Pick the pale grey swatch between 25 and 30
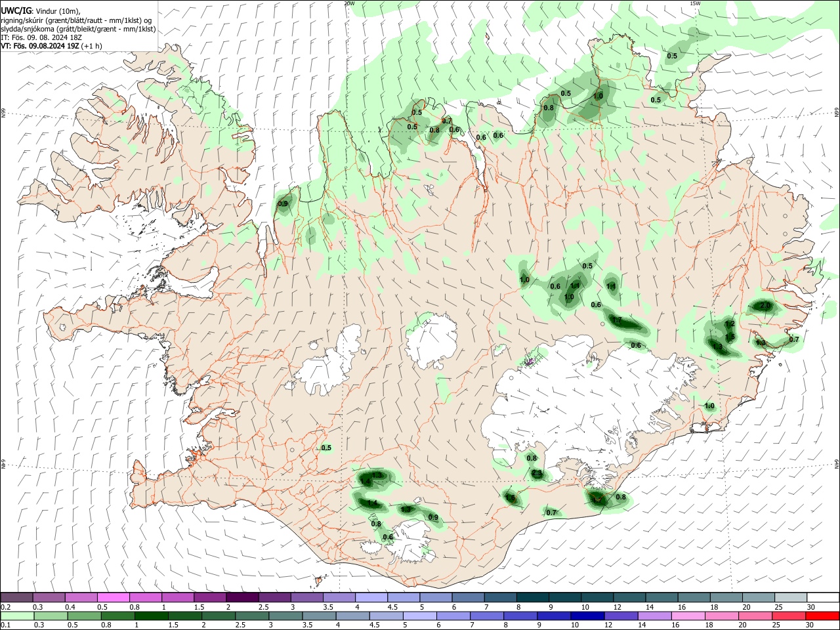The width and height of the screenshot is (840, 630). (791, 597)
